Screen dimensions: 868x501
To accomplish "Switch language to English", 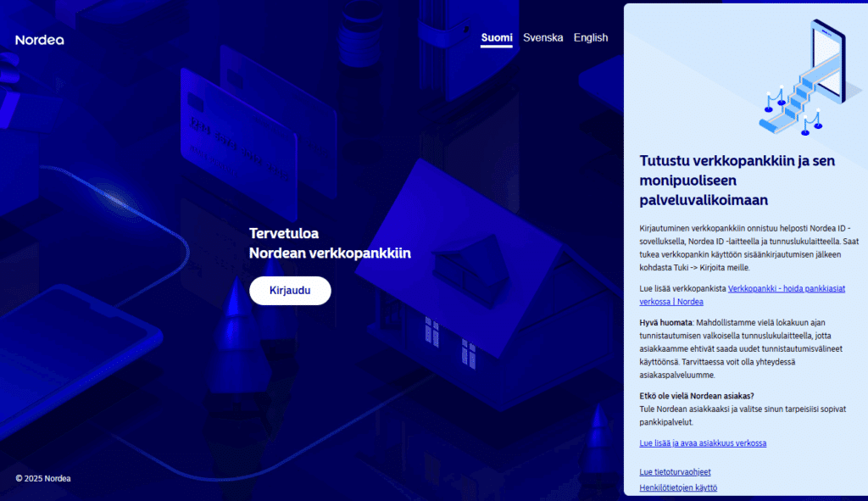I will click(591, 38).
